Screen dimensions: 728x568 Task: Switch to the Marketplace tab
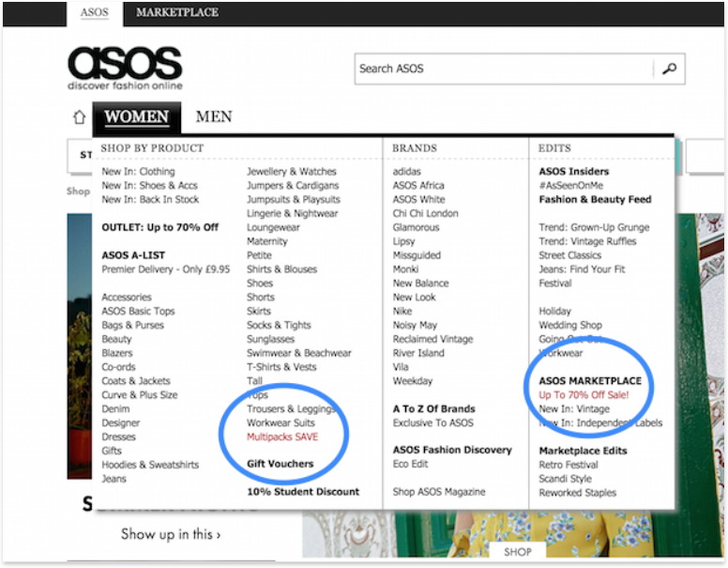177,12
